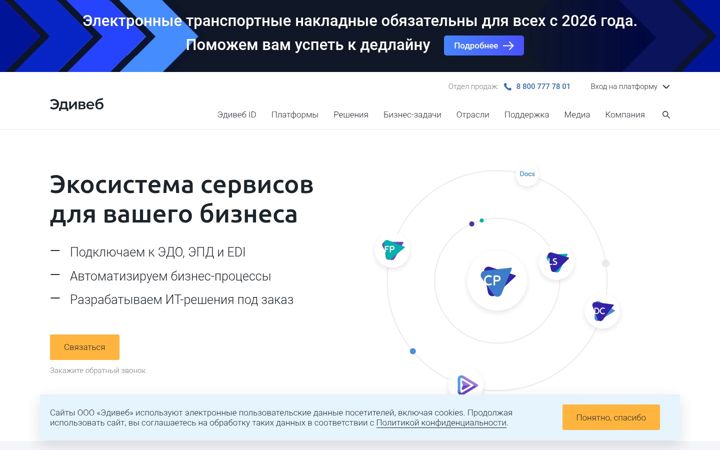
Task: Click the purple play-triangle product icon
Action: tap(467, 385)
